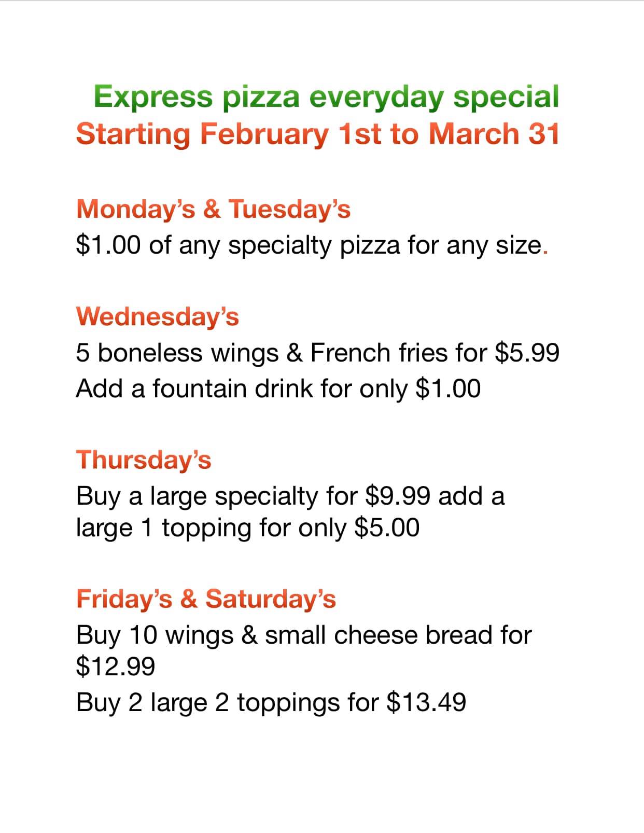This screenshot has width=644, height=833.
Task: Click the 'Buy a large specialty for $9.99' line
Action: click(290, 496)
